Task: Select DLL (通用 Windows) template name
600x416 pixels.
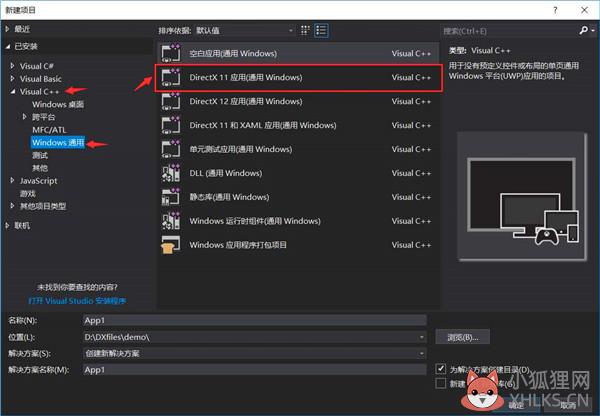Action: (x=226, y=173)
